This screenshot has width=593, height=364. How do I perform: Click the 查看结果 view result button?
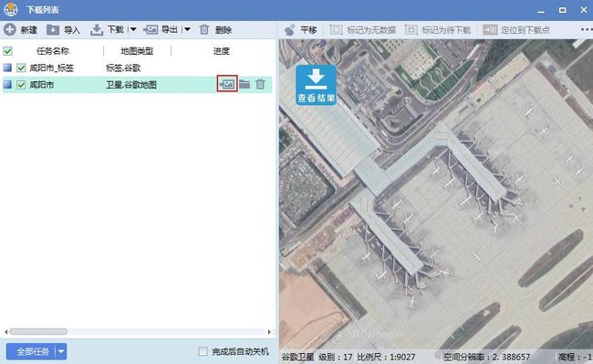point(316,85)
